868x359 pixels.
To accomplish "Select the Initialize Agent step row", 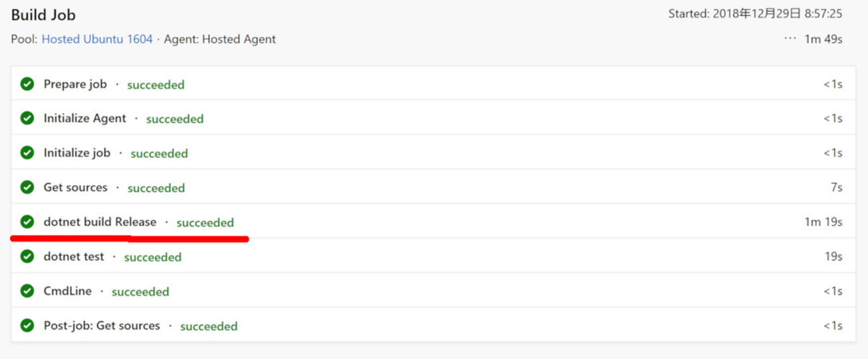I will pos(433,118).
